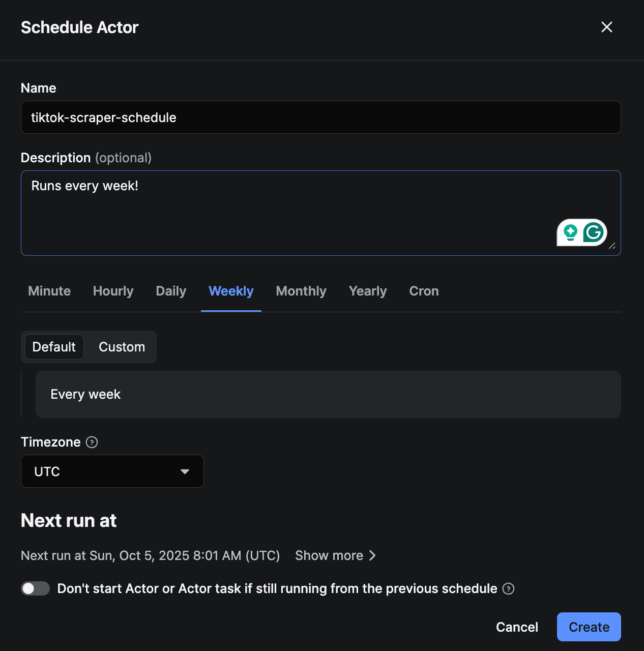644x651 pixels.
Task: Click the help icon next to Timezone
Action: click(x=92, y=442)
